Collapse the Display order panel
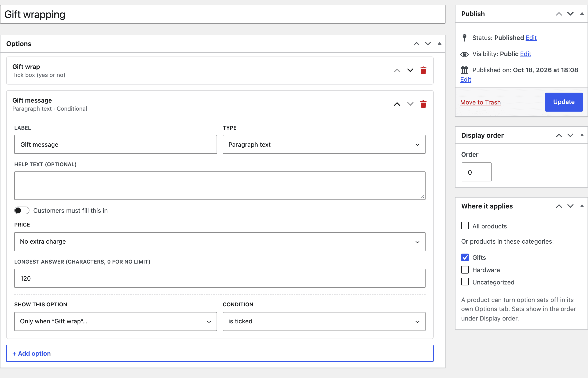The height and width of the screenshot is (378, 588). point(582,135)
